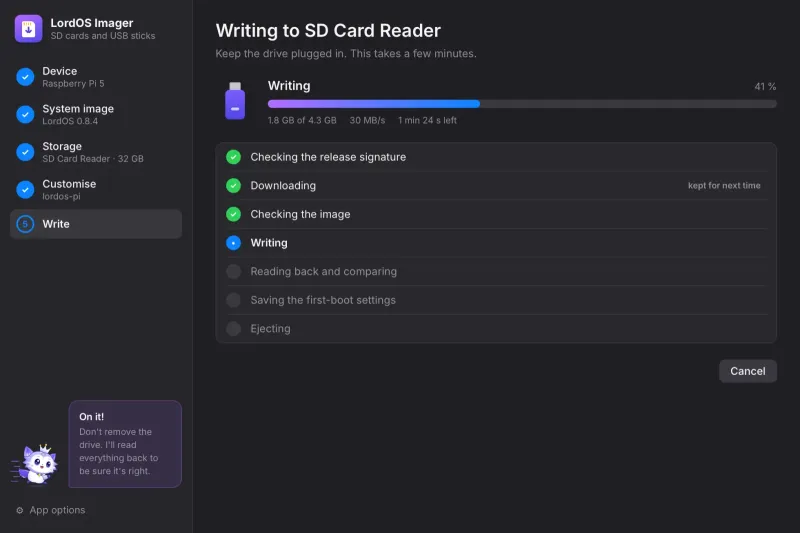Click 'Keep the drive plugged in' subtitle
Viewport: 800px width, 533px height.
coord(346,54)
